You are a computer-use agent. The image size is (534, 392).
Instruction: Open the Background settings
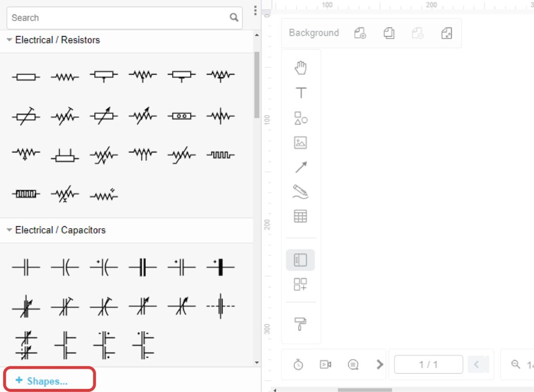(x=314, y=33)
